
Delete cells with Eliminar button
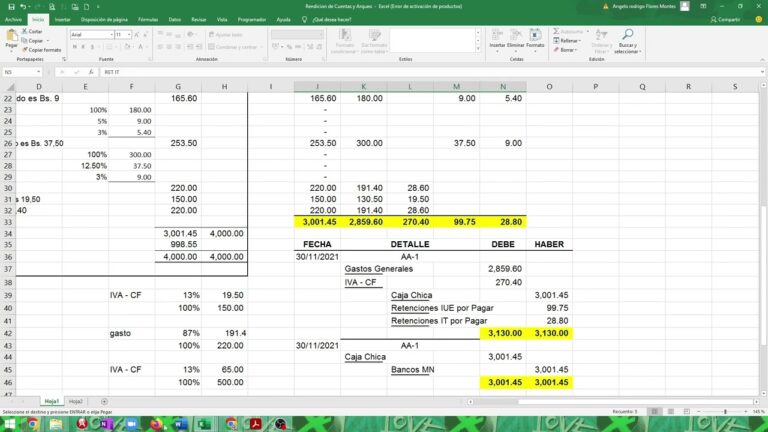(515, 40)
